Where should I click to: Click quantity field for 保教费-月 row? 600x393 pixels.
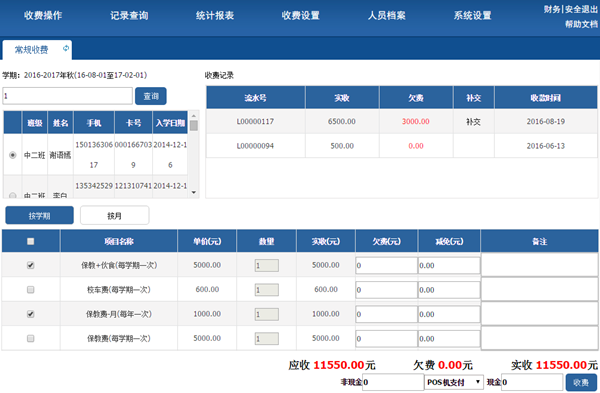[267, 315]
